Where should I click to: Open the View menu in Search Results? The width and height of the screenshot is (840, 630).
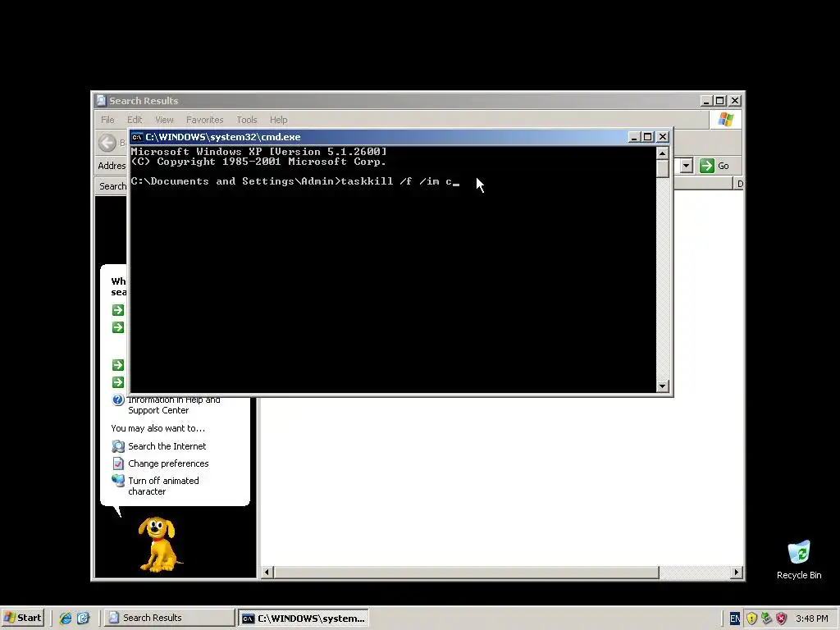[164, 120]
